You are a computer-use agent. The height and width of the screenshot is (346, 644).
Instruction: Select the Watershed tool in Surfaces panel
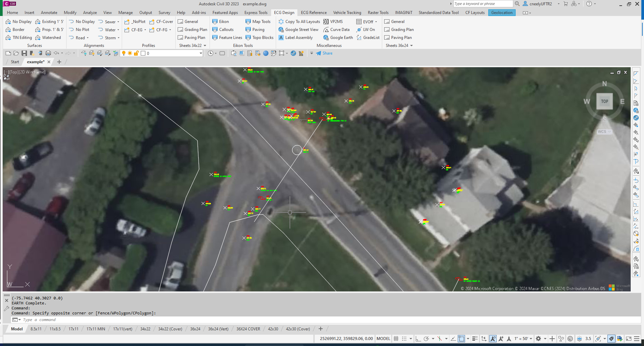click(49, 37)
